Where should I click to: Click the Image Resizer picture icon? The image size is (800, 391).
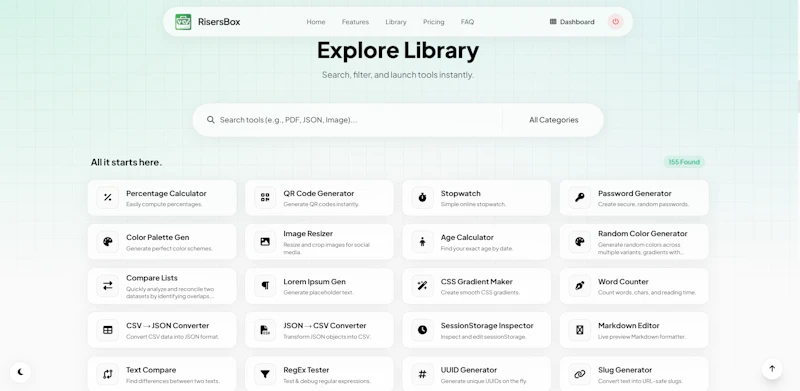pos(265,242)
